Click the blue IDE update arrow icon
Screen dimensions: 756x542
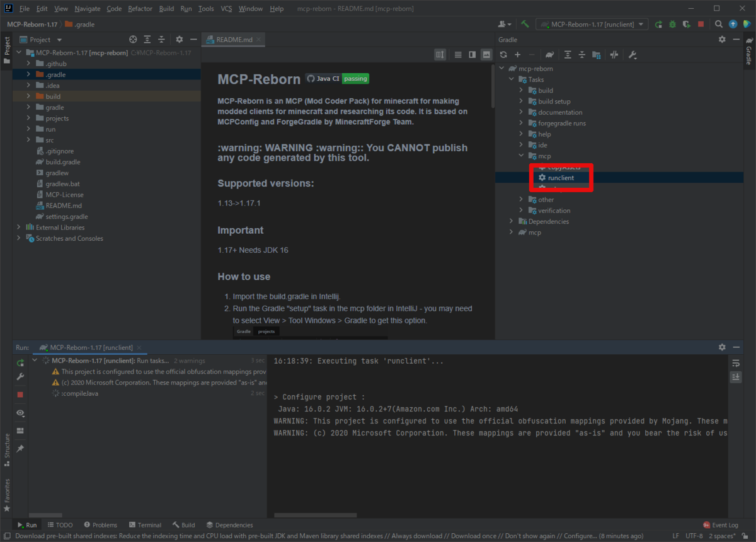(x=733, y=24)
